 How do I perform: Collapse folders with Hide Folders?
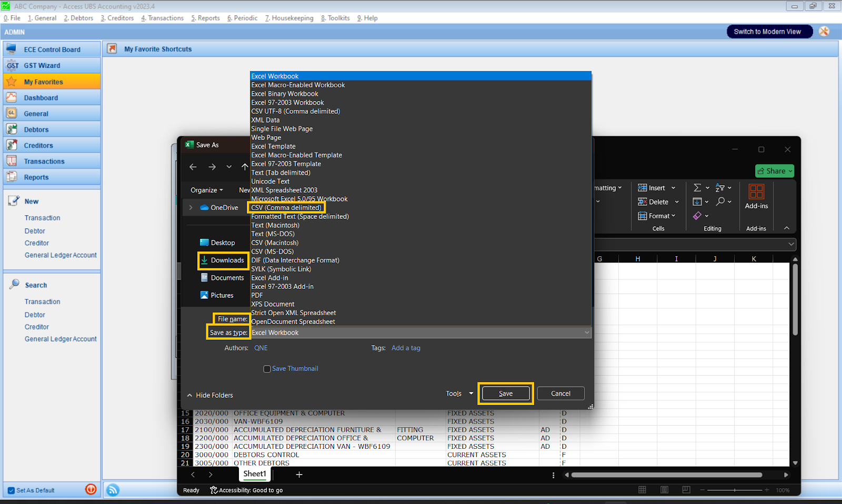[x=210, y=395]
